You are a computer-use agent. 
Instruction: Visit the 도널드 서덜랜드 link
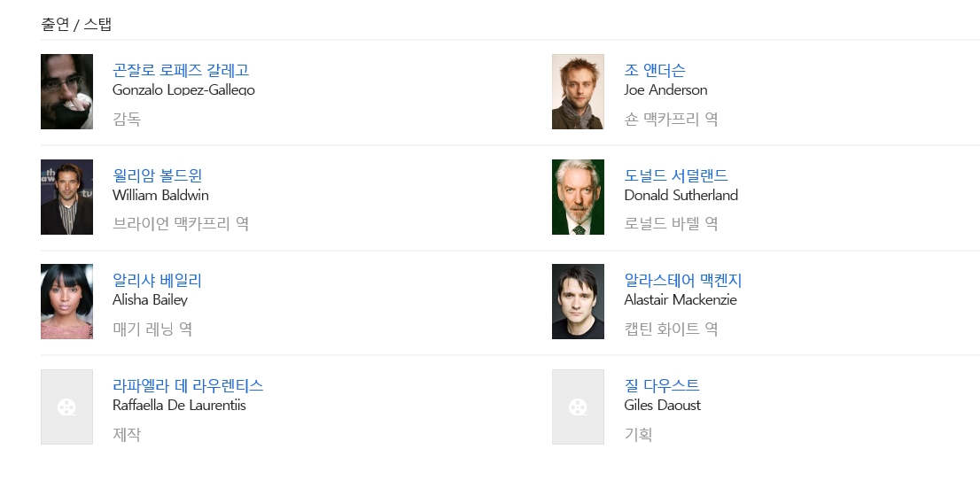coord(675,175)
